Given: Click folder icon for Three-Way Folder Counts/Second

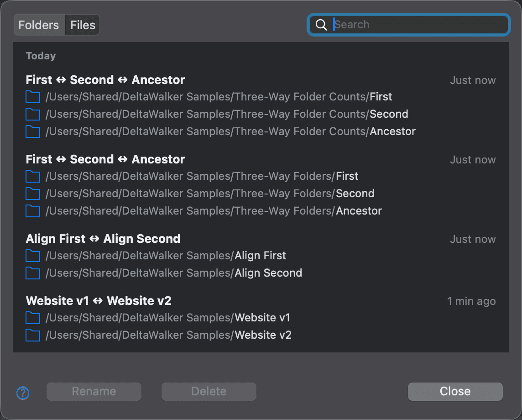Looking at the screenshot, I should [33, 114].
